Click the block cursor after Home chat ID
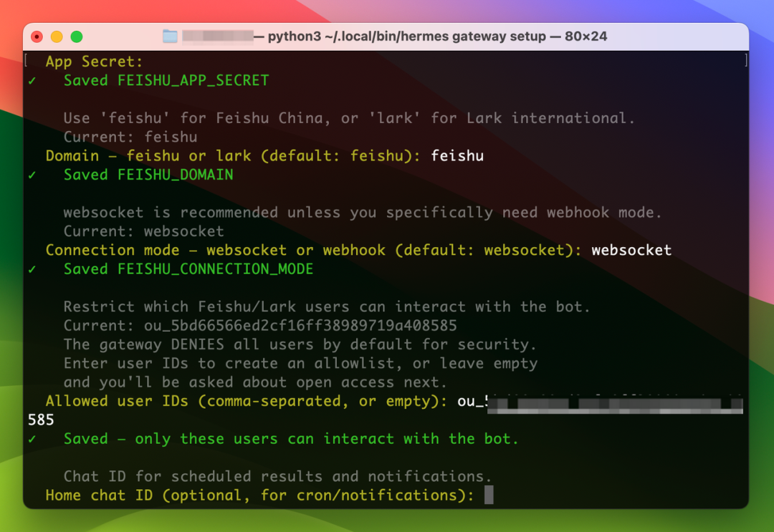The width and height of the screenshot is (774, 532). pos(489,495)
